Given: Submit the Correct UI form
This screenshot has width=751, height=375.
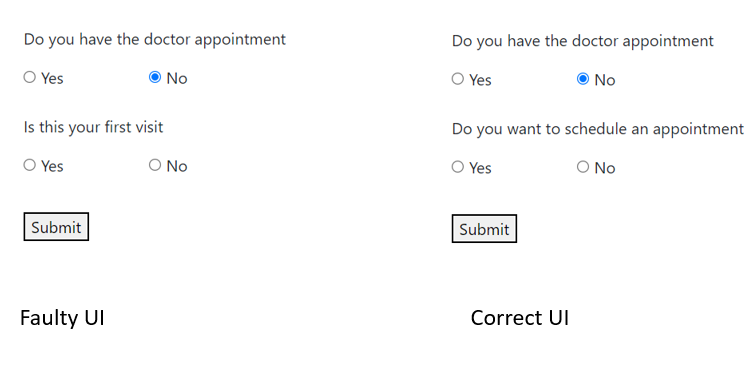Looking at the screenshot, I should click(x=484, y=228).
